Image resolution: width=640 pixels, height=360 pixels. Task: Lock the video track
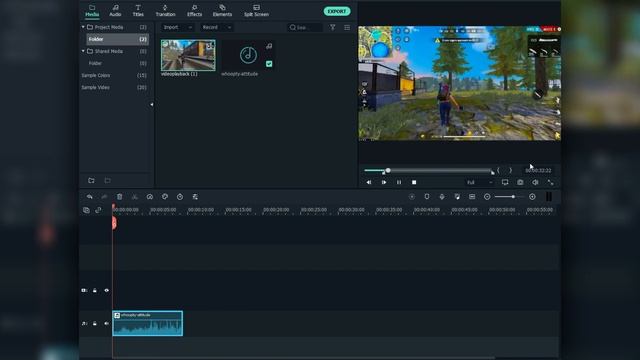(95, 290)
